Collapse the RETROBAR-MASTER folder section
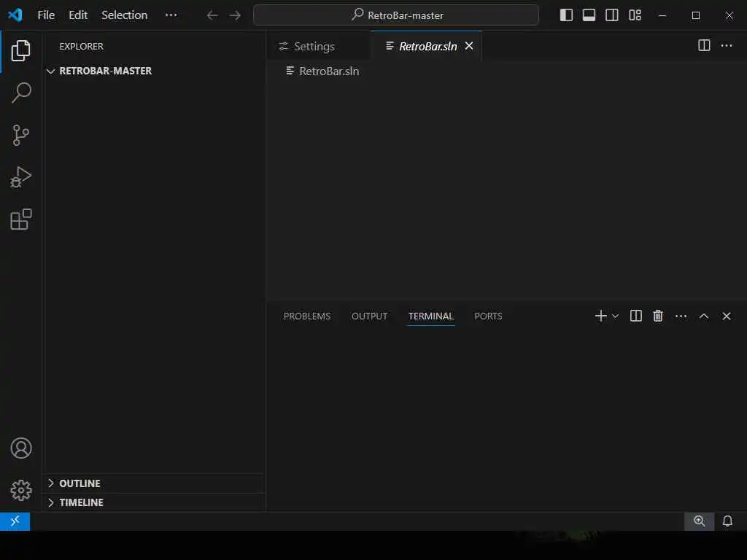 (153, 71)
